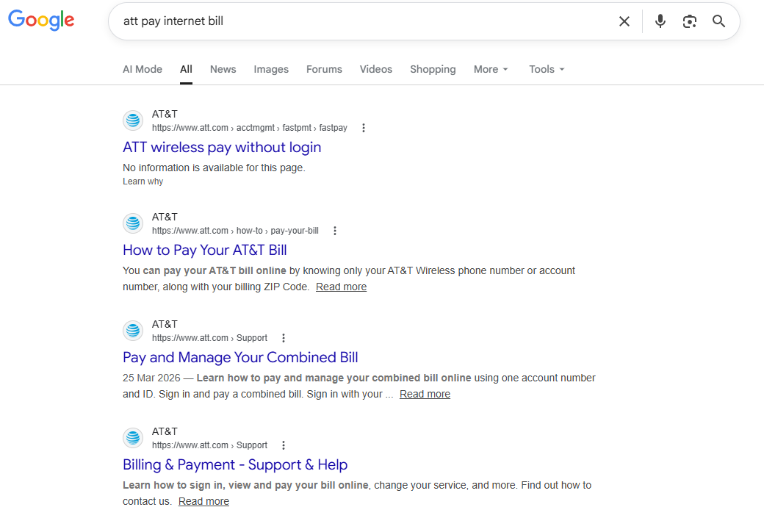
Task: Expand the More search categories dropdown
Action: tap(490, 69)
